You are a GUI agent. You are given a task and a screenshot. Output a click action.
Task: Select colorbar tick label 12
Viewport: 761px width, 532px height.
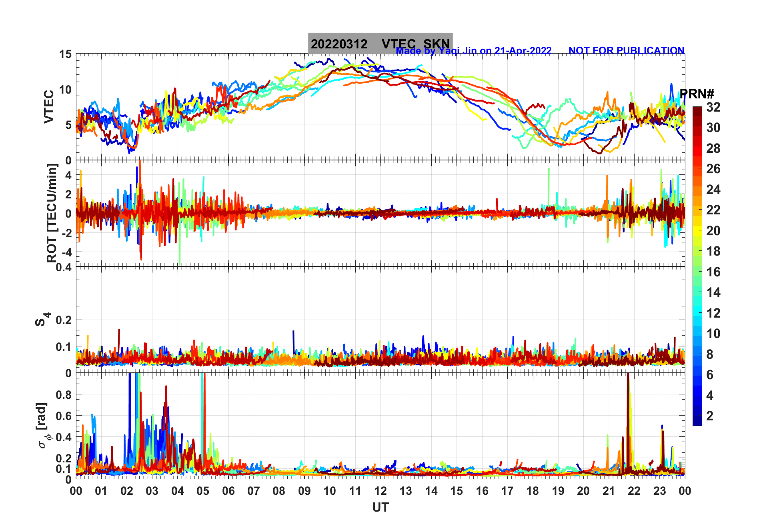(713, 313)
